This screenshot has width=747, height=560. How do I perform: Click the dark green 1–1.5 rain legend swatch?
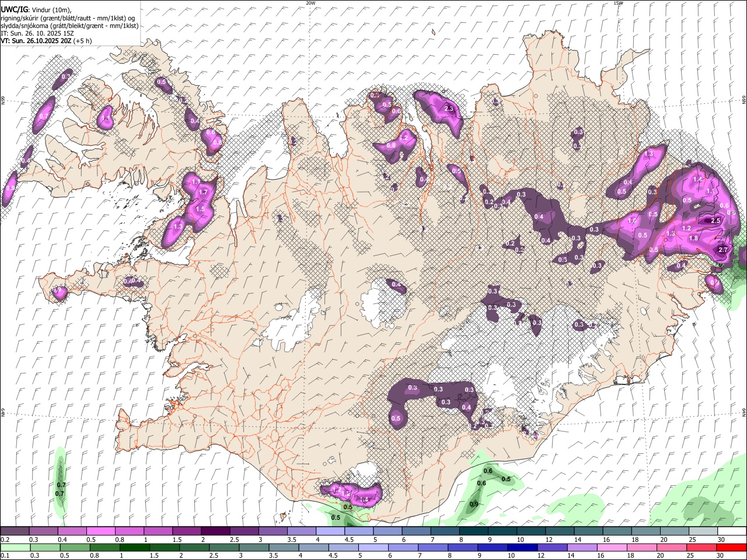point(135,547)
